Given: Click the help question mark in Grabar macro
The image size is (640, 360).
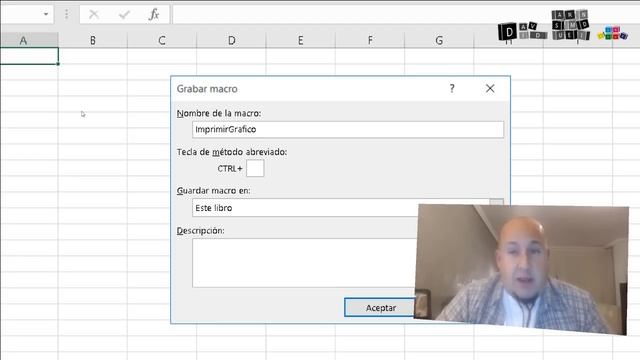Looking at the screenshot, I should (452, 88).
